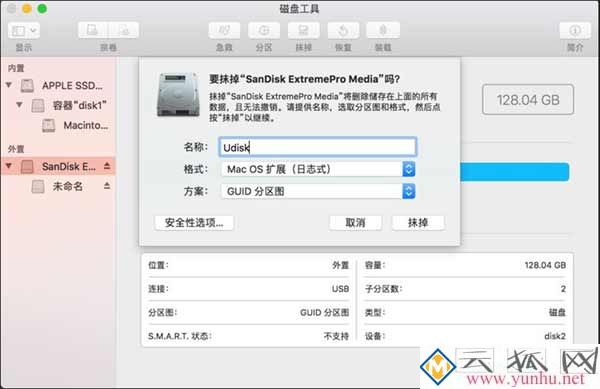Open the 格式 Mac OS 扩展 dropdown

tap(318, 169)
